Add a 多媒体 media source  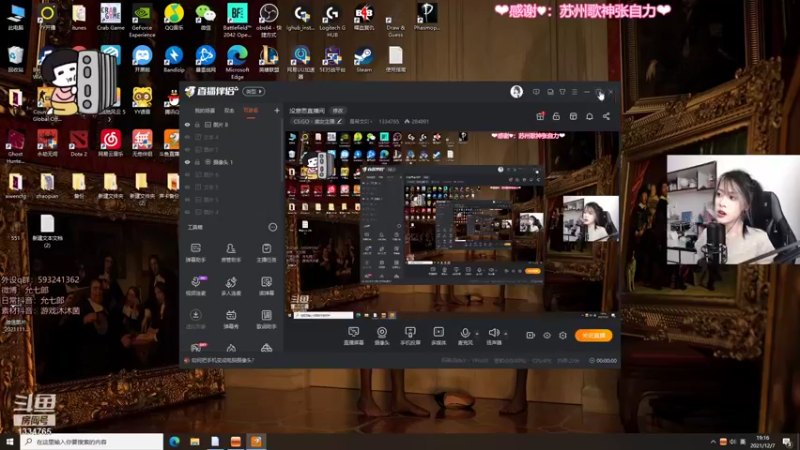point(438,336)
